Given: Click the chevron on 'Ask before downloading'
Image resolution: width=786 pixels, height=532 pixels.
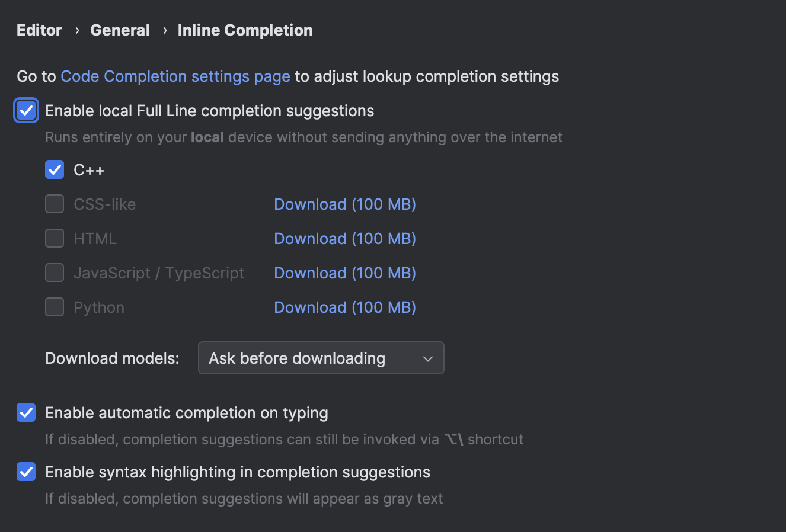Looking at the screenshot, I should (427, 358).
